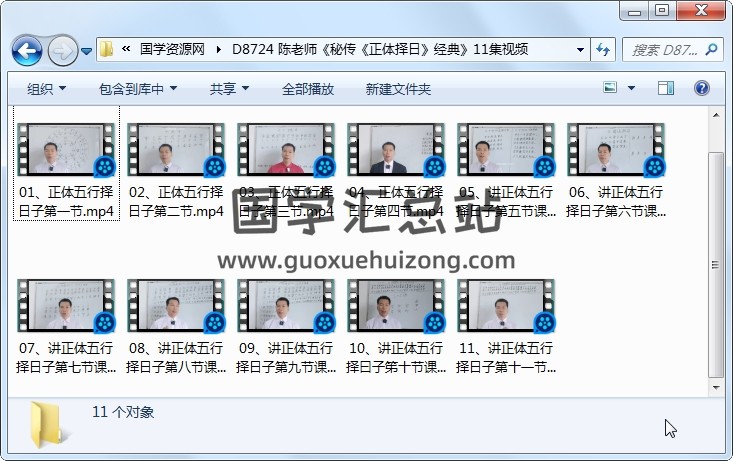Click 新建文件夹 button
This screenshot has width=733, height=461.
pos(398,89)
